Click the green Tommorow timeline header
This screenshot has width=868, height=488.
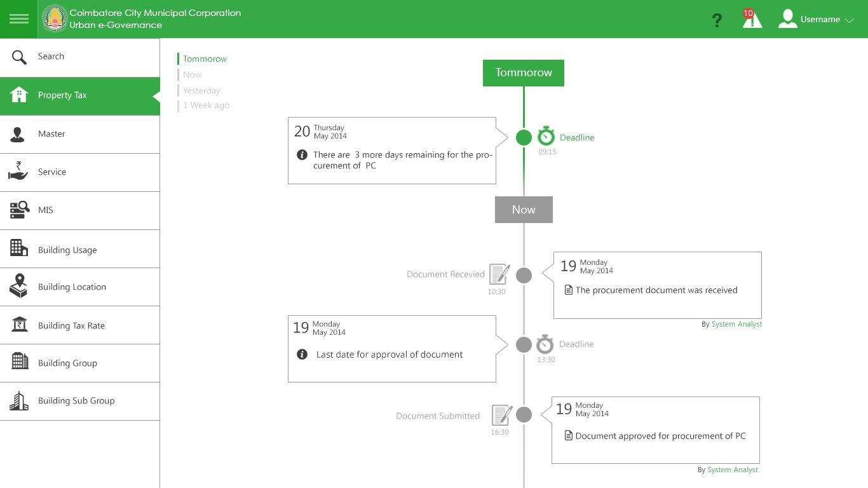click(x=523, y=73)
